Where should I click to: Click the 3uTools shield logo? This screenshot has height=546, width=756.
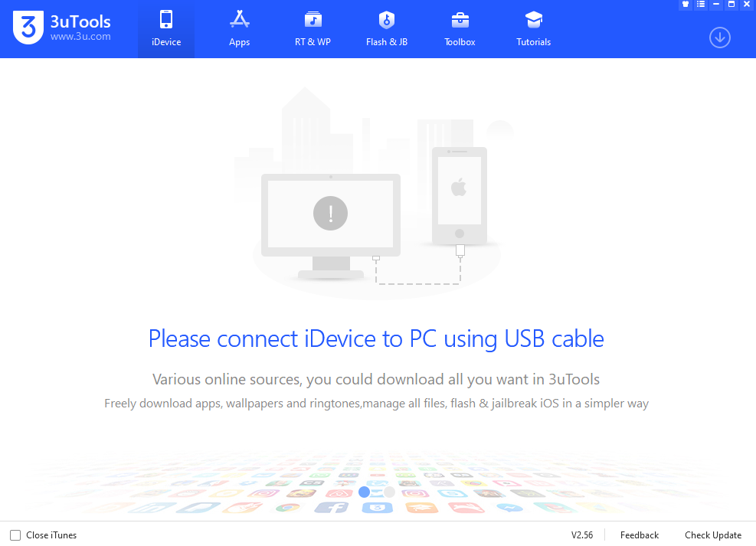click(28, 28)
